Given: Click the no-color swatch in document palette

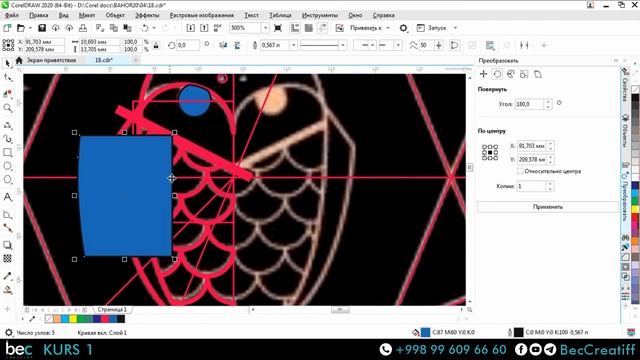Looking at the screenshot, I should [x=49, y=319].
